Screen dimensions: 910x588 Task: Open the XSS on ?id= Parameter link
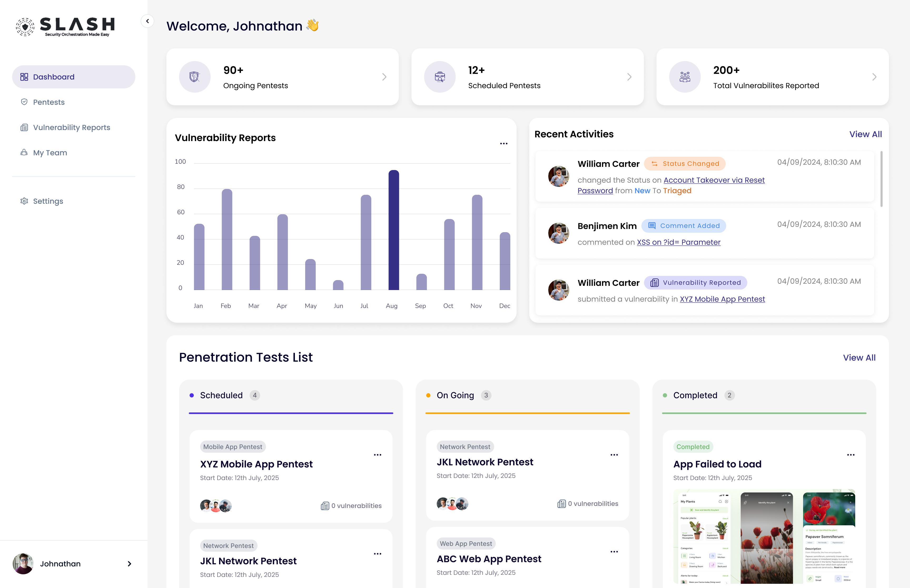click(x=679, y=242)
